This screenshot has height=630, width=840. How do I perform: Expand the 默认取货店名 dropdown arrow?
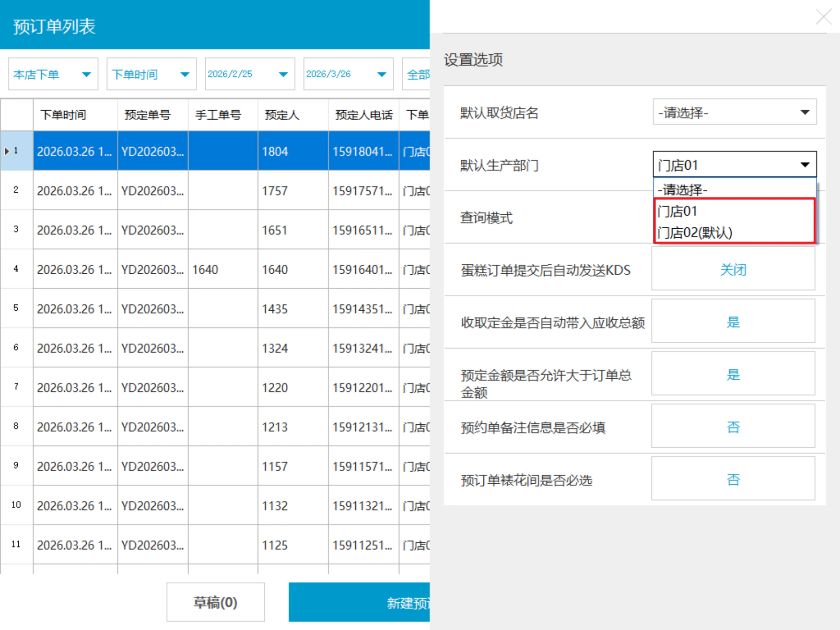click(805, 112)
